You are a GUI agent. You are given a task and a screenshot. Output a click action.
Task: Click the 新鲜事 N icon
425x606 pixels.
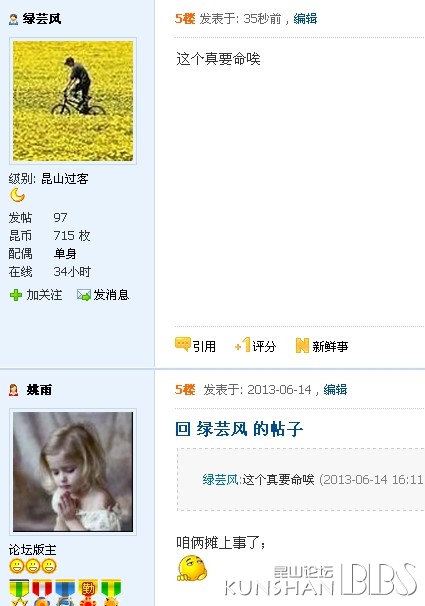click(x=302, y=345)
